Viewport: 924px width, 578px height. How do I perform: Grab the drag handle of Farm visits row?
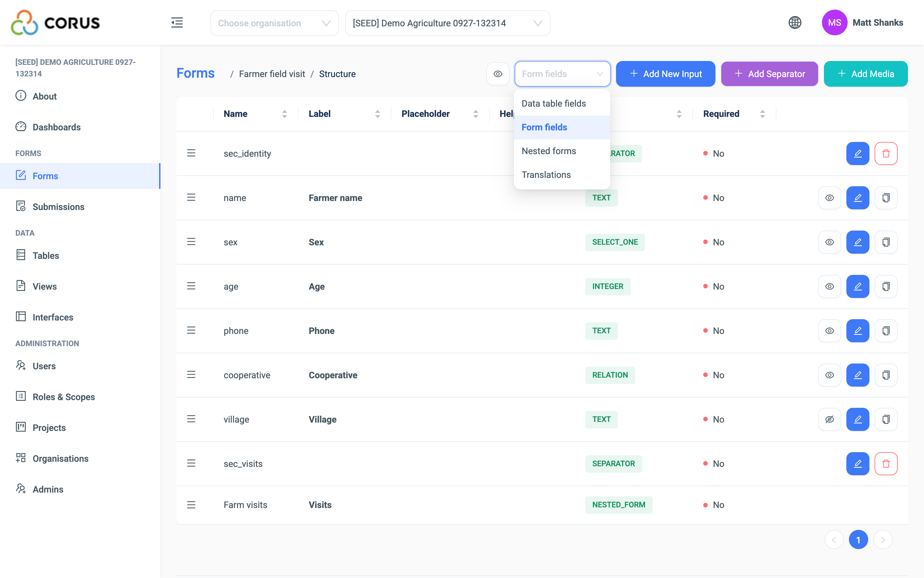point(191,504)
